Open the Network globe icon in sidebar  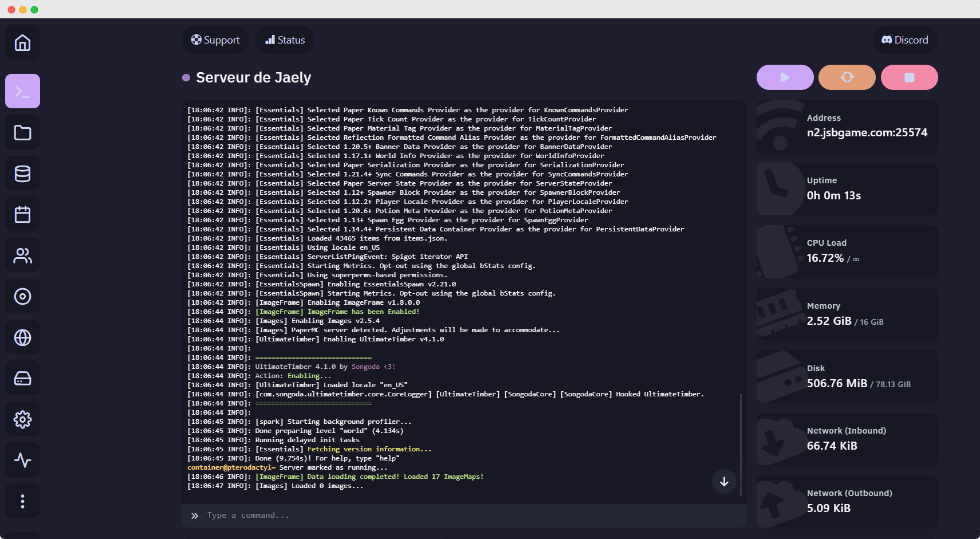coord(22,337)
